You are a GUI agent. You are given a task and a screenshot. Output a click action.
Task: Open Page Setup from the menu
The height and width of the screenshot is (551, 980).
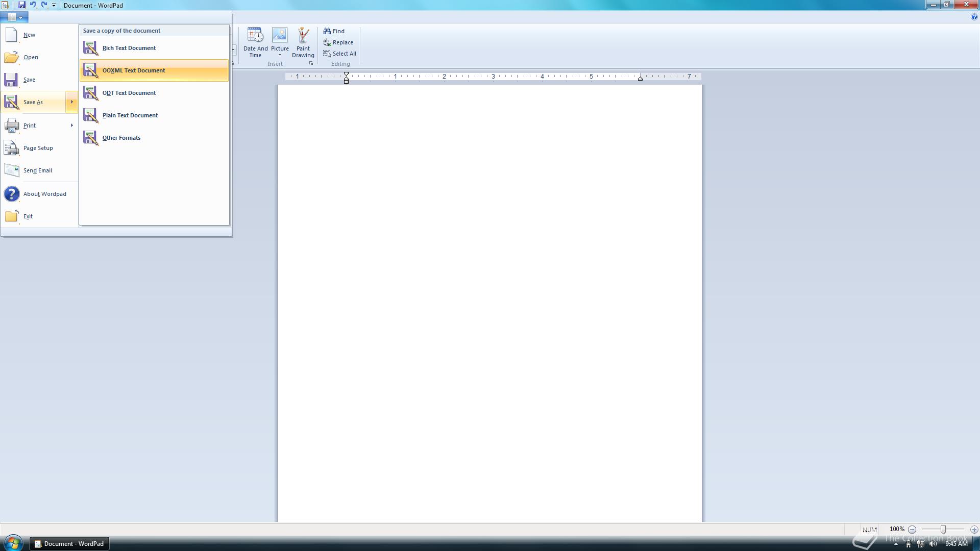pyautogui.click(x=38, y=148)
